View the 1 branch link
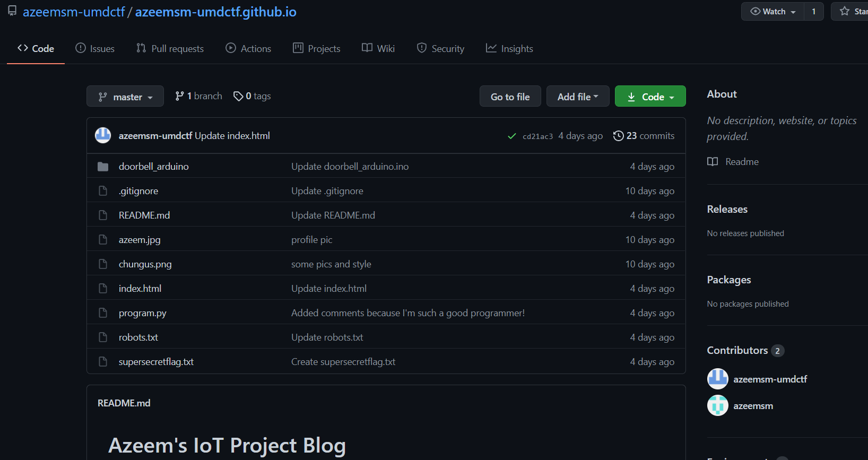The width and height of the screenshot is (868, 460). 199,96
